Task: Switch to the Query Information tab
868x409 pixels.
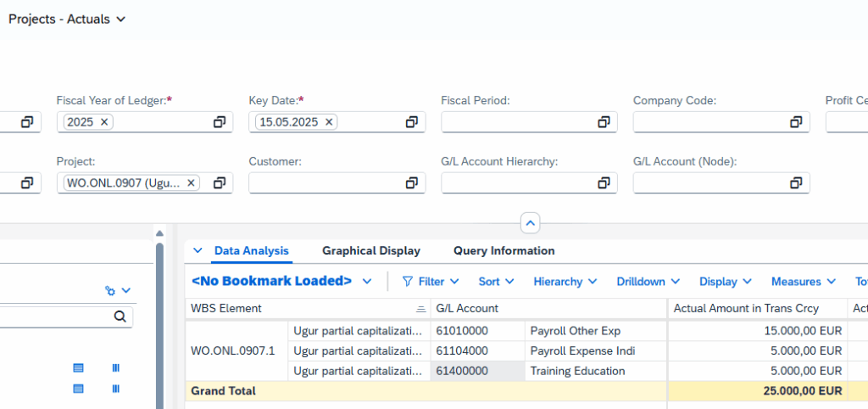Action: click(x=504, y=251)
